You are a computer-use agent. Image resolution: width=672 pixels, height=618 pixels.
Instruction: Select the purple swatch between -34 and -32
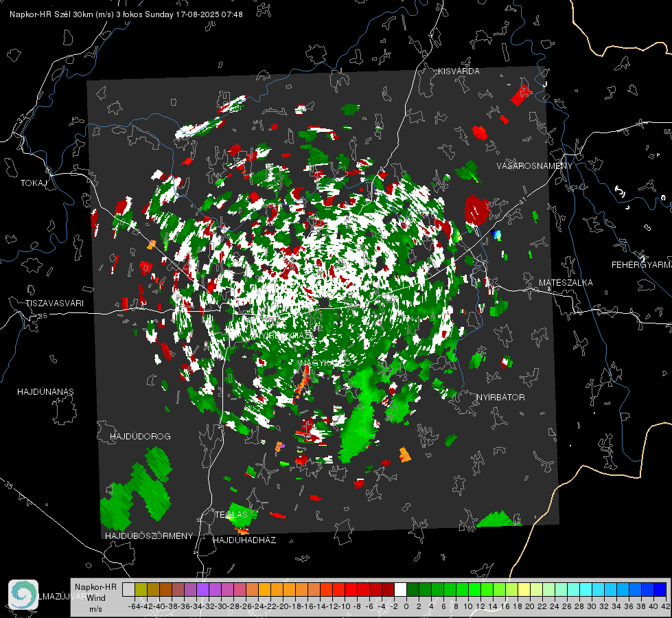click(202, 589)
